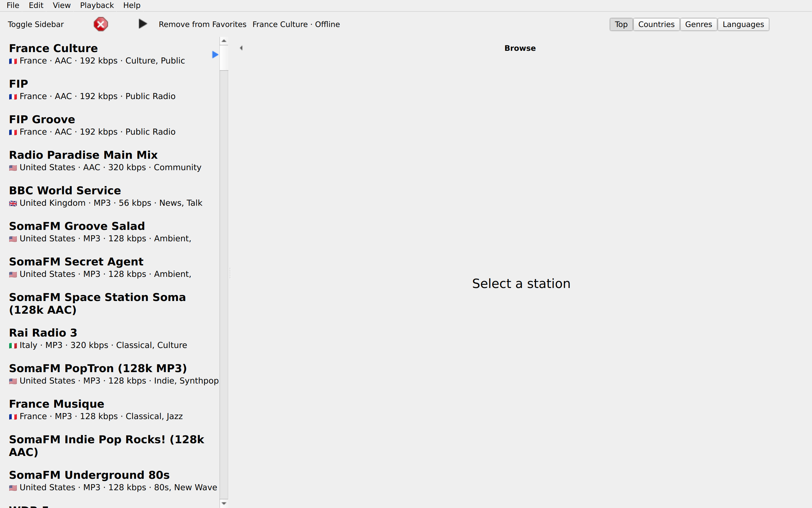Click Toggle Sidebar in the toolbar
Screen dimensions: 812x508
[36, 24]
